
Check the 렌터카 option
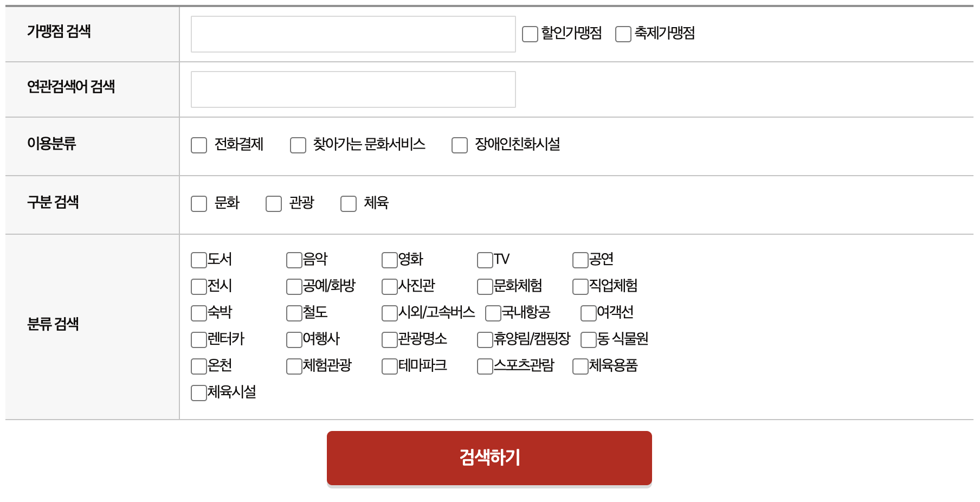[x=198, y=339]
